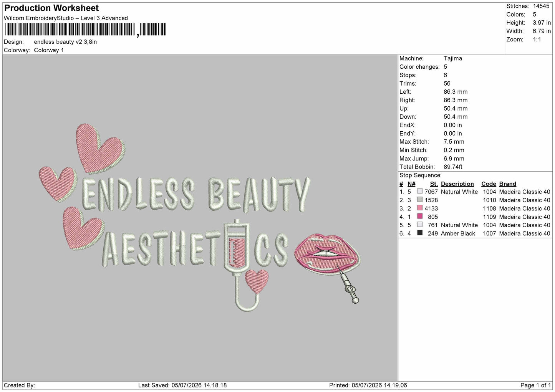Viewport: 555px width, 392px height.
Task: Click the syringe vial in AESTHETICS
Action: click(236, 248)
